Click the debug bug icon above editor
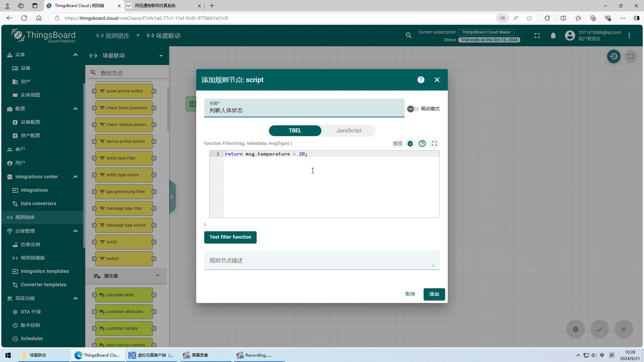This screenshot has width=644, height=362. point(410,144)
